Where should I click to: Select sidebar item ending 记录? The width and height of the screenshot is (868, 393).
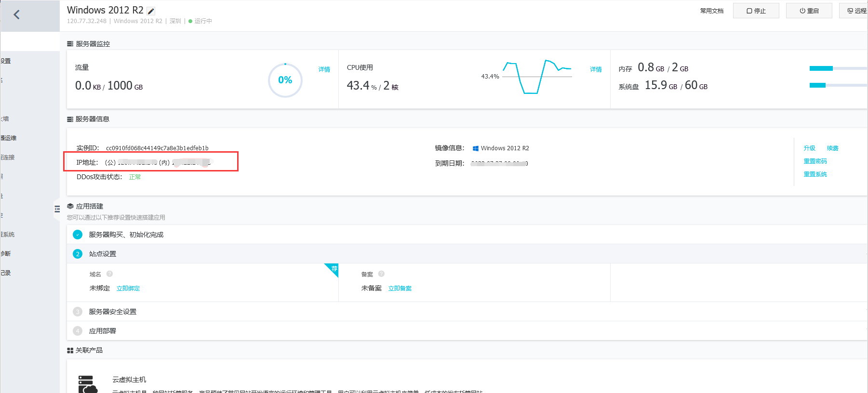(x=6, y=273)
